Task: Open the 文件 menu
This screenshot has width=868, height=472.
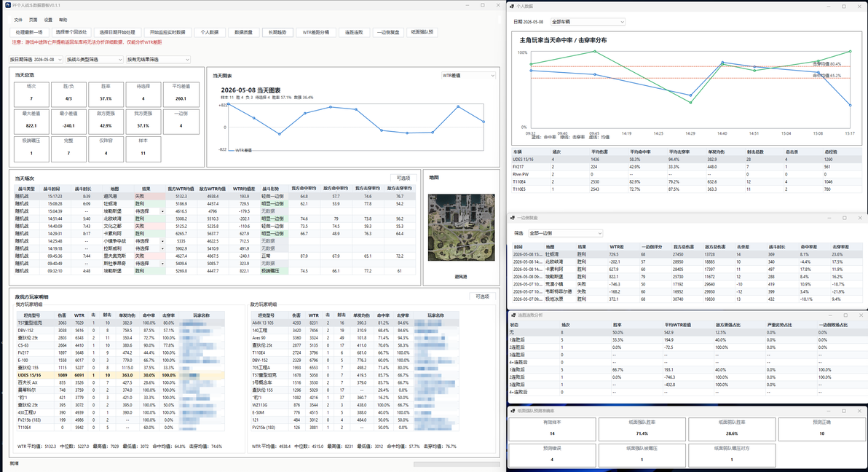Action: pyautogui.click(x=18, y=20)
